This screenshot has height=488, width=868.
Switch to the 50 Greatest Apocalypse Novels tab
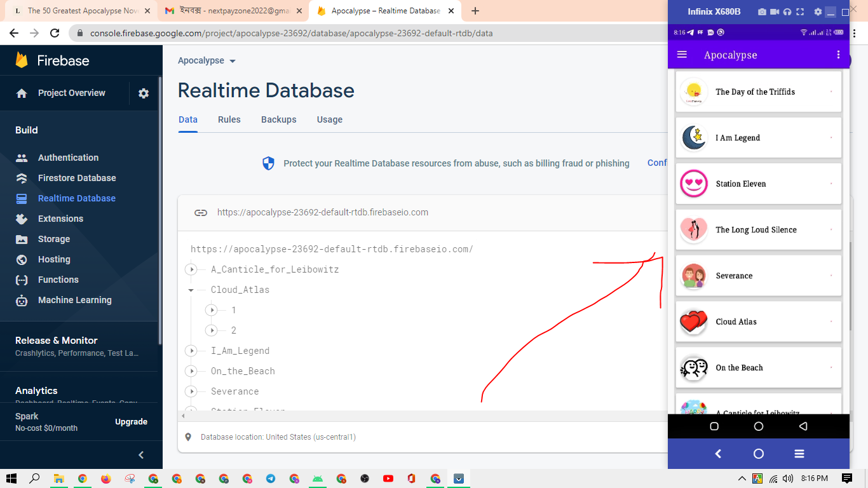(83, 11)
